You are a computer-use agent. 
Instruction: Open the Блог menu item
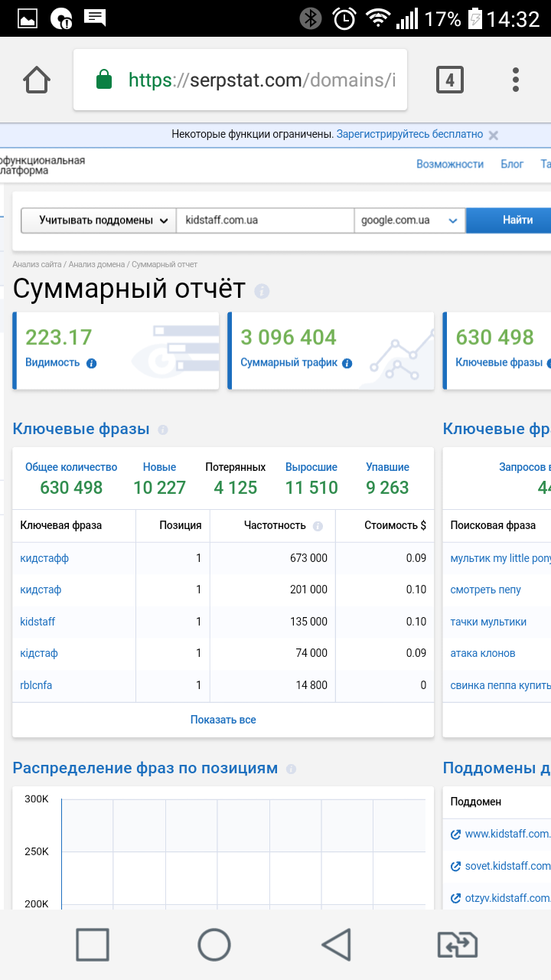pyautogui.click(x=512, y=164)
